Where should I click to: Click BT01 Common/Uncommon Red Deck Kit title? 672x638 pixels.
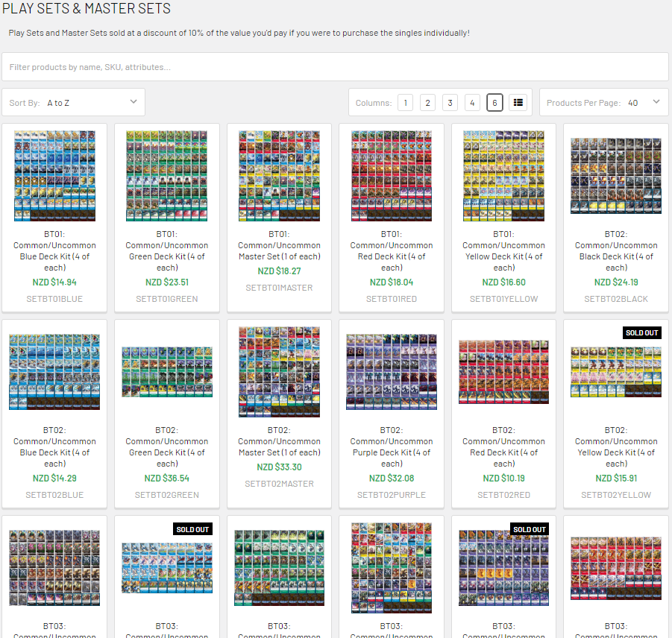point(392,251)
